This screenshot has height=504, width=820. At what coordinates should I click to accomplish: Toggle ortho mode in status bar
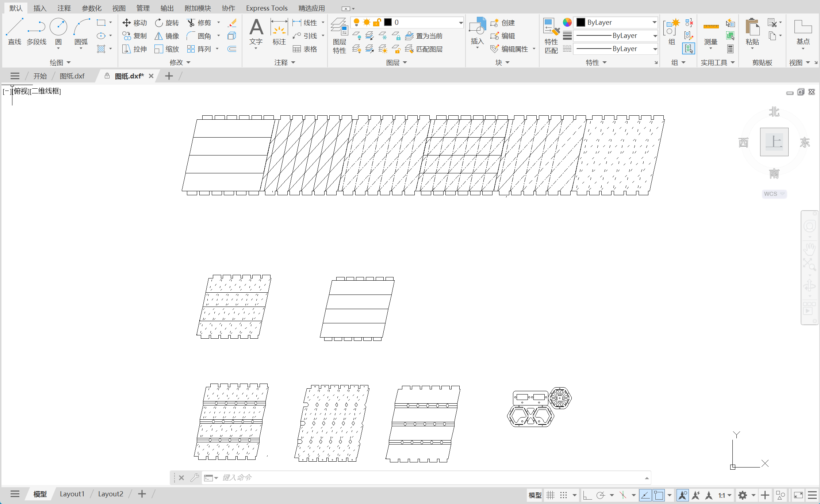pyautogui.click(x=587, y=495)
